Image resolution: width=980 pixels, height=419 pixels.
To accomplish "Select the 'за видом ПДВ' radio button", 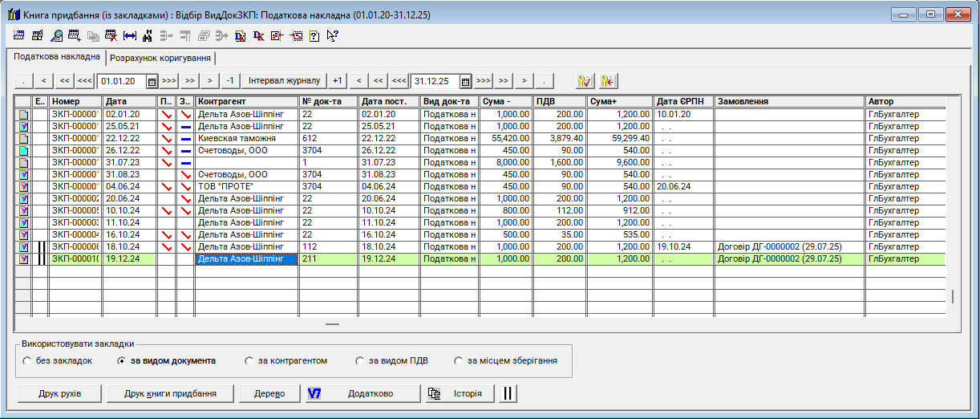I will 360,361.
